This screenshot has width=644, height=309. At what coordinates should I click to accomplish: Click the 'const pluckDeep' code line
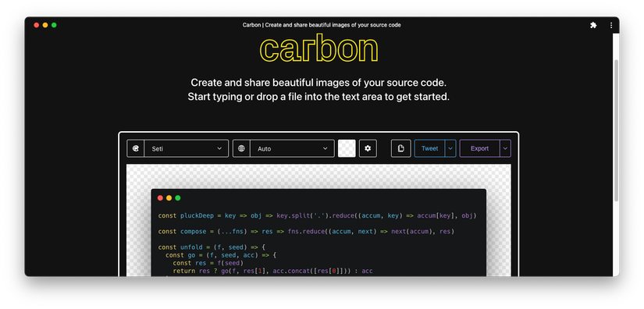pyautogui.click(x=317, y=216)
